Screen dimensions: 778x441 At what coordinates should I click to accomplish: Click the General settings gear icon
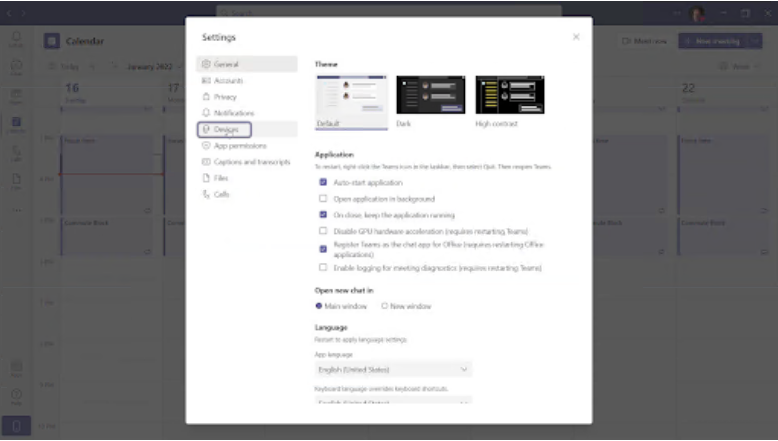(206, 64)
